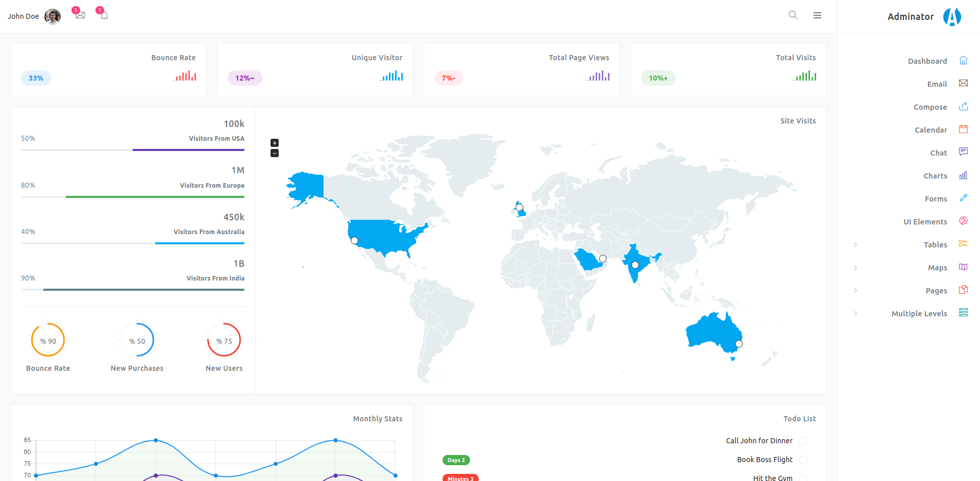The width and height of the screenshot is (980, 481).
Task: Expand the Tables section
Action: point(855,244)
